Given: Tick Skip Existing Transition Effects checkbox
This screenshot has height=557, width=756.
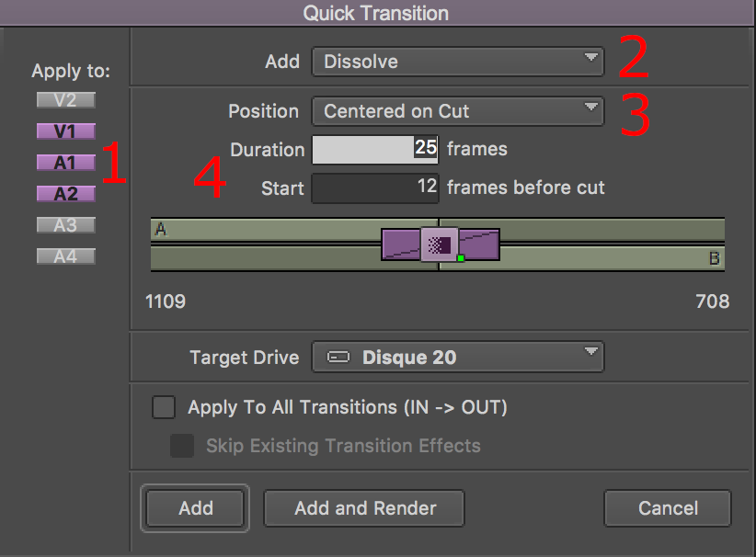Looking at the screenshot, I should (182, 446).
